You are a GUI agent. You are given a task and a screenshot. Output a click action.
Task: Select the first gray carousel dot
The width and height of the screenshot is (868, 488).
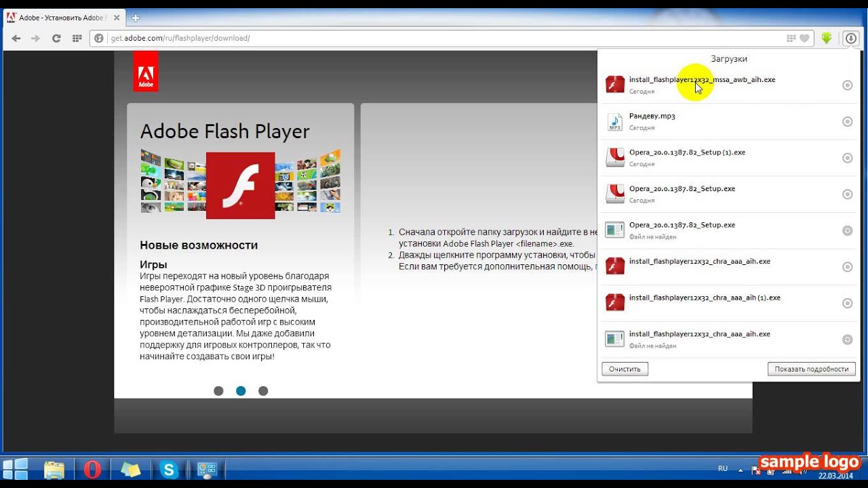218,390
